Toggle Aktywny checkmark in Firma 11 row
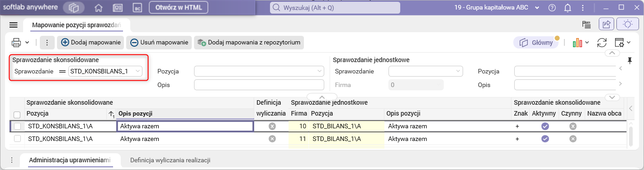 pos(545,139)
